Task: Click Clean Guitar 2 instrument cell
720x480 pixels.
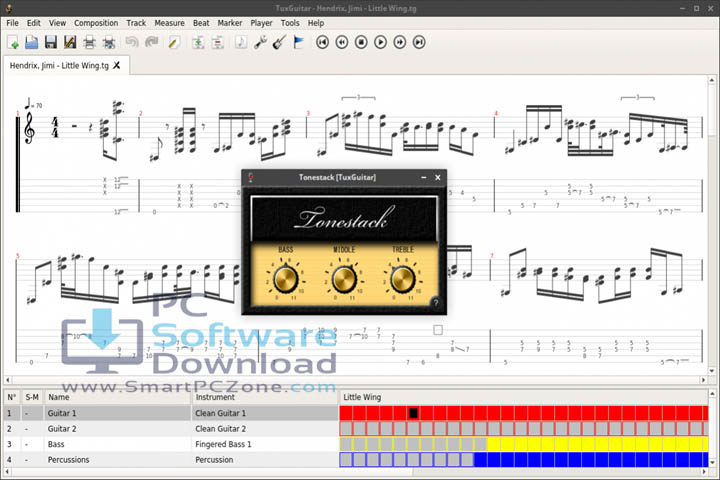Action: coord(264,429)
